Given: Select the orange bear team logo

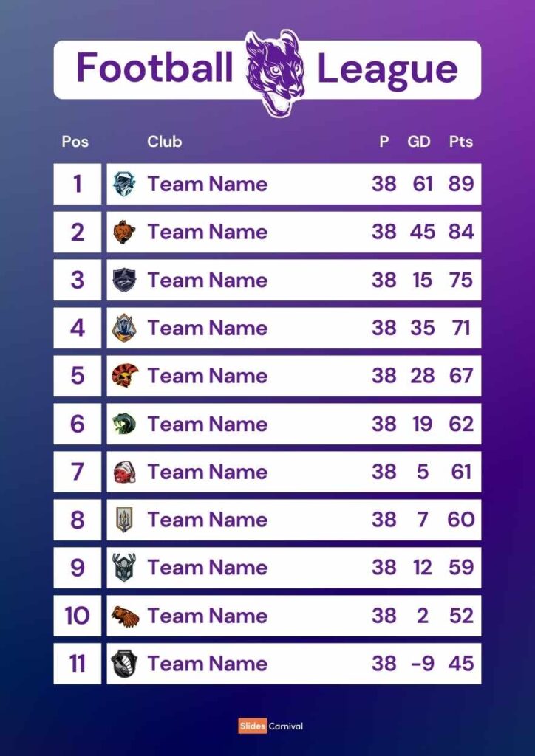Looking at the screenshot, I should 124,232.
